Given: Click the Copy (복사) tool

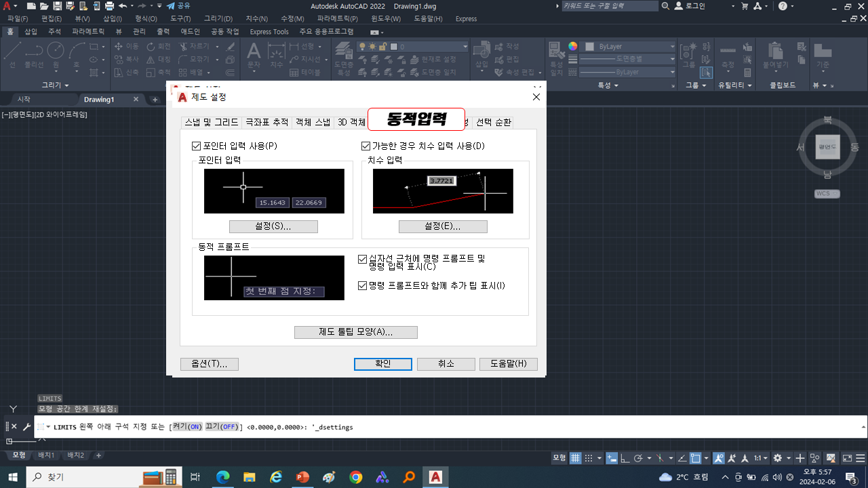Looking at the screenshot, I should point(127,60).
